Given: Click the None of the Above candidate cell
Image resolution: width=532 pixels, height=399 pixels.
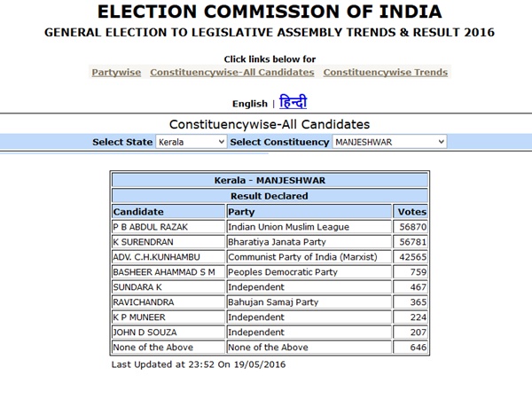Looking at the screenshot, I should click(x=153, y=347).
